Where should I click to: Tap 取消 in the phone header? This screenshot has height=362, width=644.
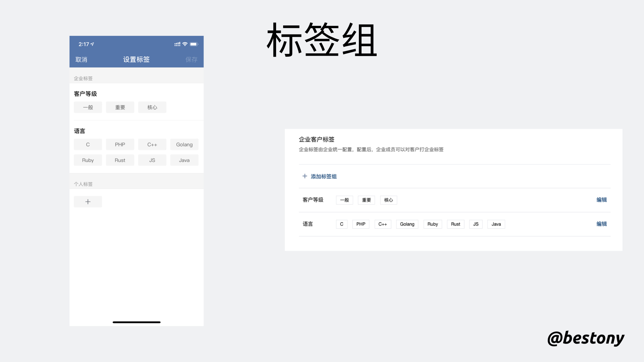click(81, 60)
